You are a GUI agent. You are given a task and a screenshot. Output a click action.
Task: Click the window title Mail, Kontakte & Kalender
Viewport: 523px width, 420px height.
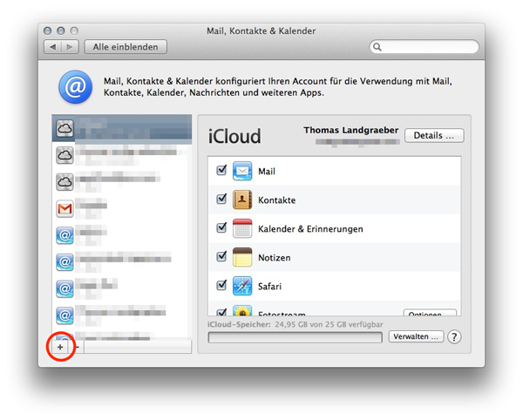click(x=261, y=31)
